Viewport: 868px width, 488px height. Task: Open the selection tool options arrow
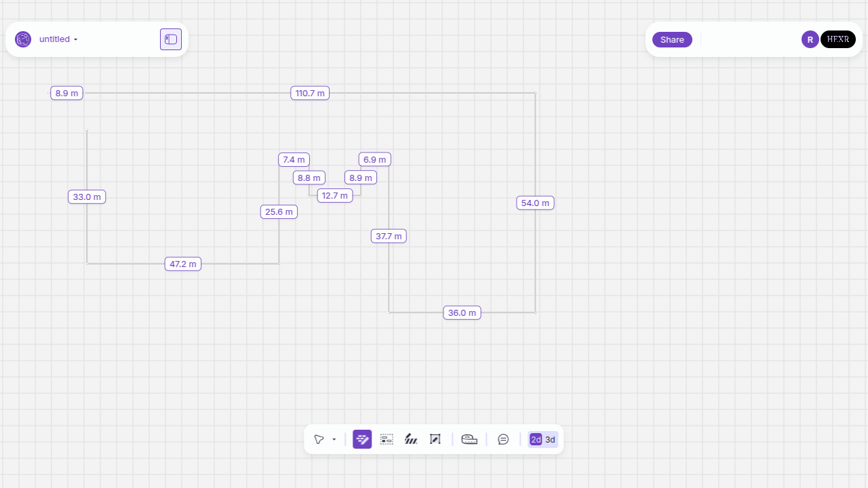[334, 440]
